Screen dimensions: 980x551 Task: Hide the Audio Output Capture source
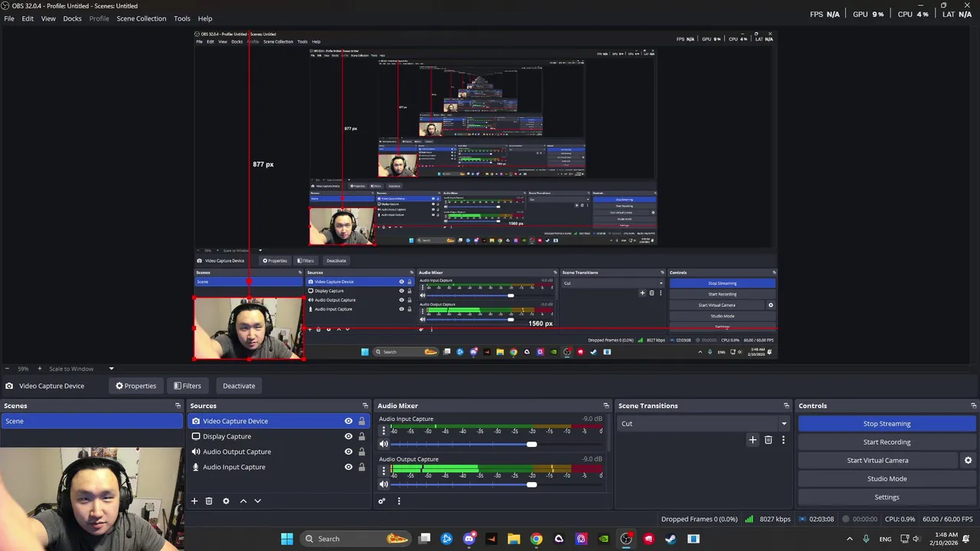pyautogui.click(x=348, y=452)
